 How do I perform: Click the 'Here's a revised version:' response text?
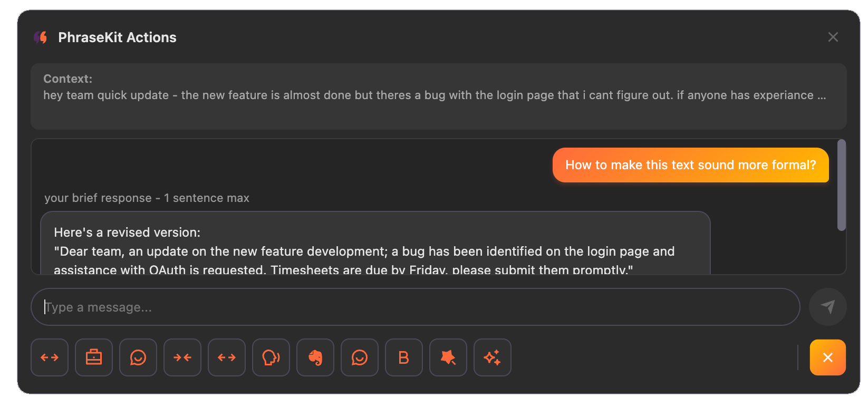tap(127, 232)
